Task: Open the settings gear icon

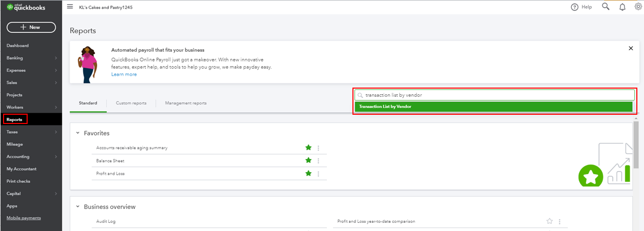Action: tap(638, 7)
